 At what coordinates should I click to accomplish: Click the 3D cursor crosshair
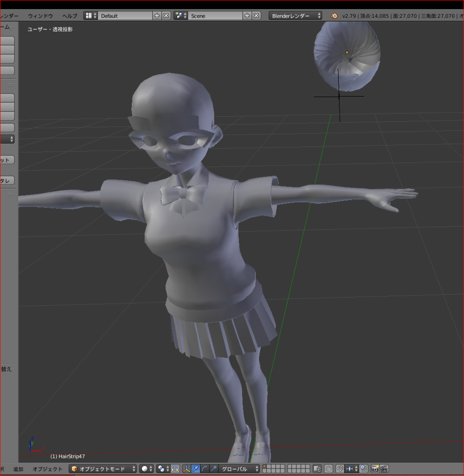(339, 97)
